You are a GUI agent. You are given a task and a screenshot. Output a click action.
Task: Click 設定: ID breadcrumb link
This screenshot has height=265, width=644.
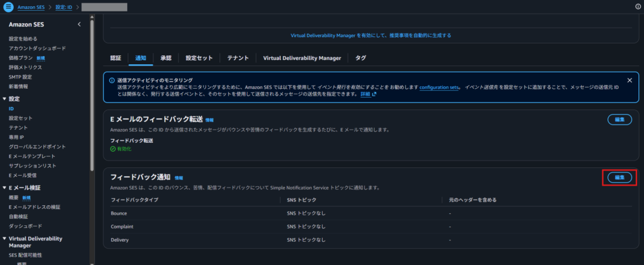(x=64, y=7)
